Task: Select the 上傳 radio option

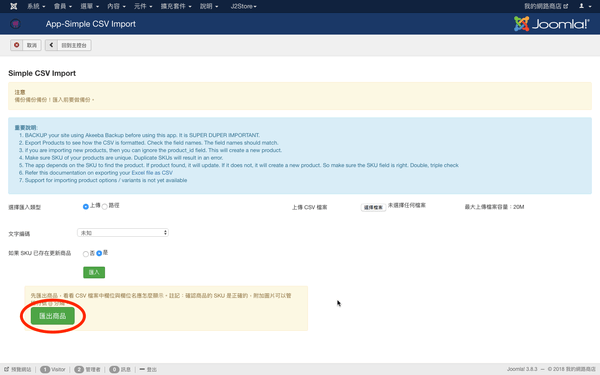Action: coord(86,207)
